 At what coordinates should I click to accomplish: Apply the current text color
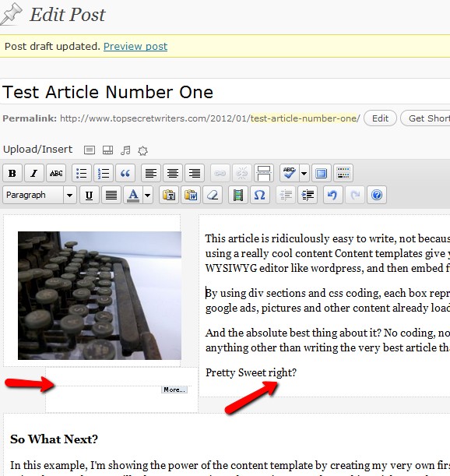point(133,195)
